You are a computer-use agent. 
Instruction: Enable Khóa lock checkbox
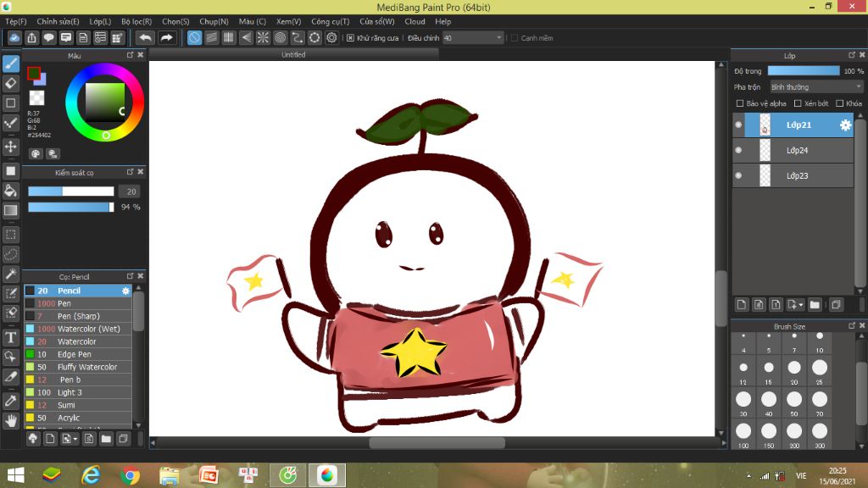coord(839,103)
